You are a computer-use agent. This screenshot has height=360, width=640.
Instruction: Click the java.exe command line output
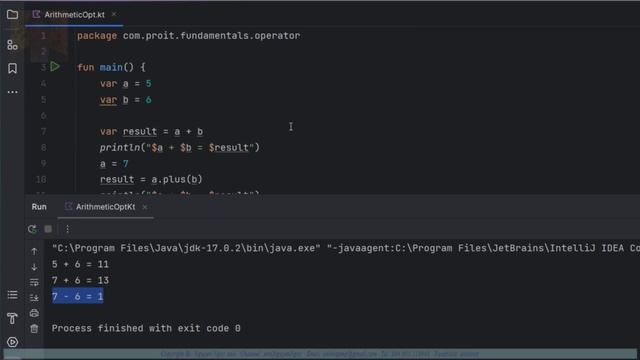tap(345, 248)
